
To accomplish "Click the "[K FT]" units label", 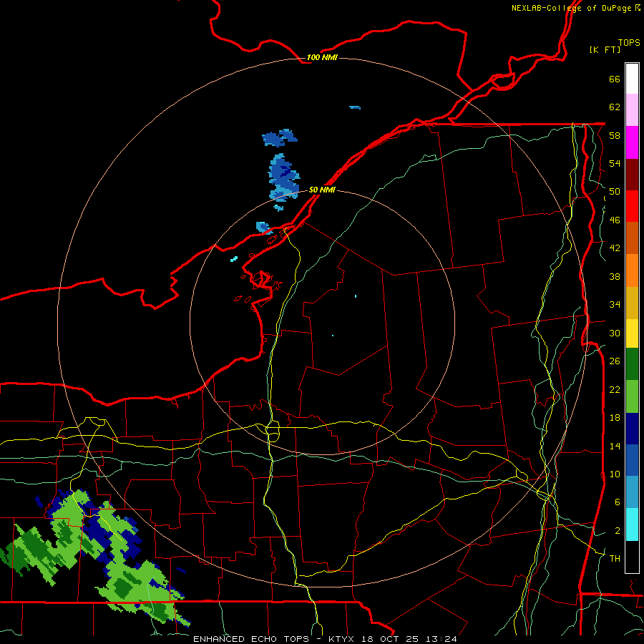I will tap(605, 49).
